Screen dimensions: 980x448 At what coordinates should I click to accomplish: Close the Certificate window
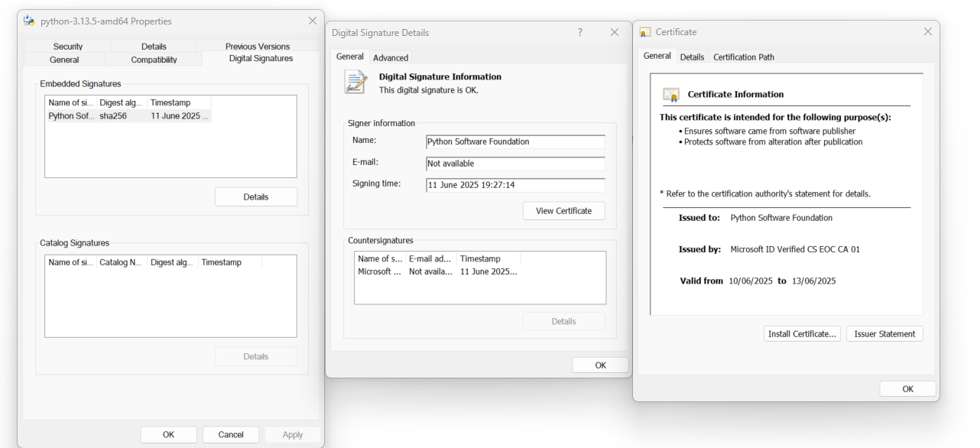[928, 32]
